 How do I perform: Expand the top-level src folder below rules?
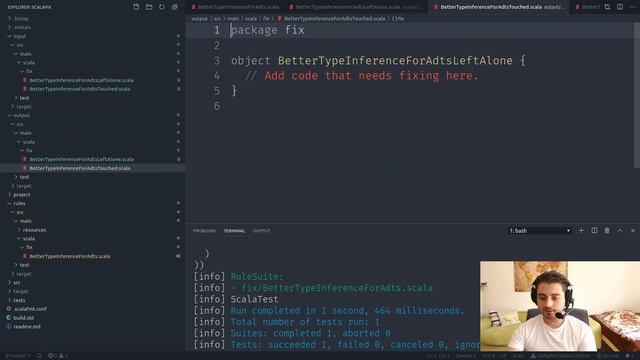coord(16,282)
